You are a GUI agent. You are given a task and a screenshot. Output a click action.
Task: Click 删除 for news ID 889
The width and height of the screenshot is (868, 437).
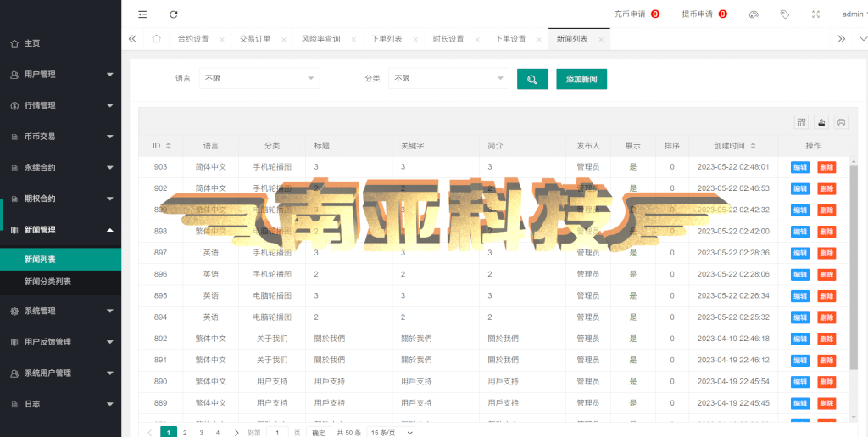click(826, 403)
